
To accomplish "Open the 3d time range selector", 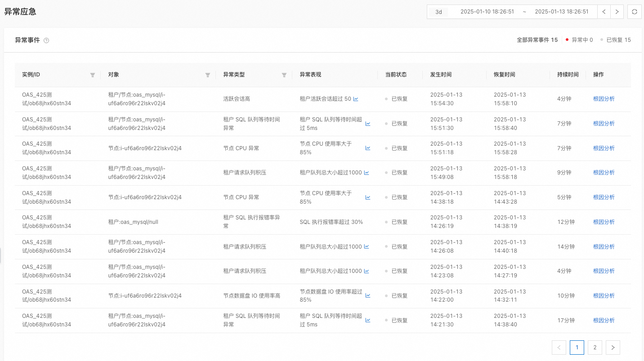I will click(x=438, y=12).
